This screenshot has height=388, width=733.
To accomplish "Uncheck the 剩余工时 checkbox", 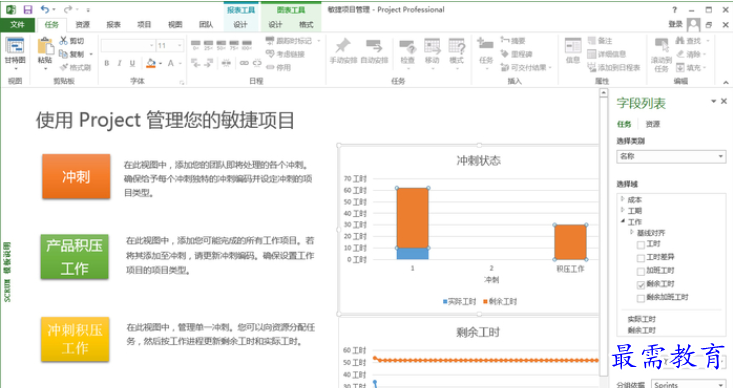I will coord(641,284).
